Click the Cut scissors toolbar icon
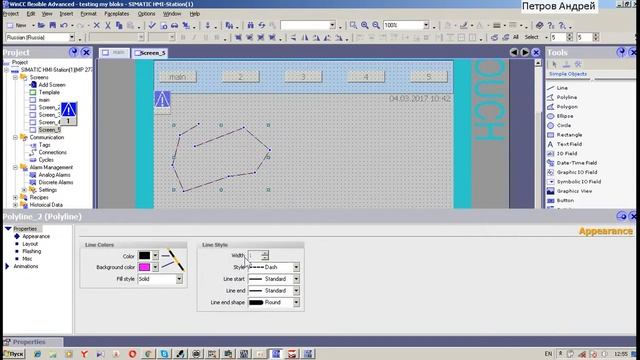 (108, 25)
